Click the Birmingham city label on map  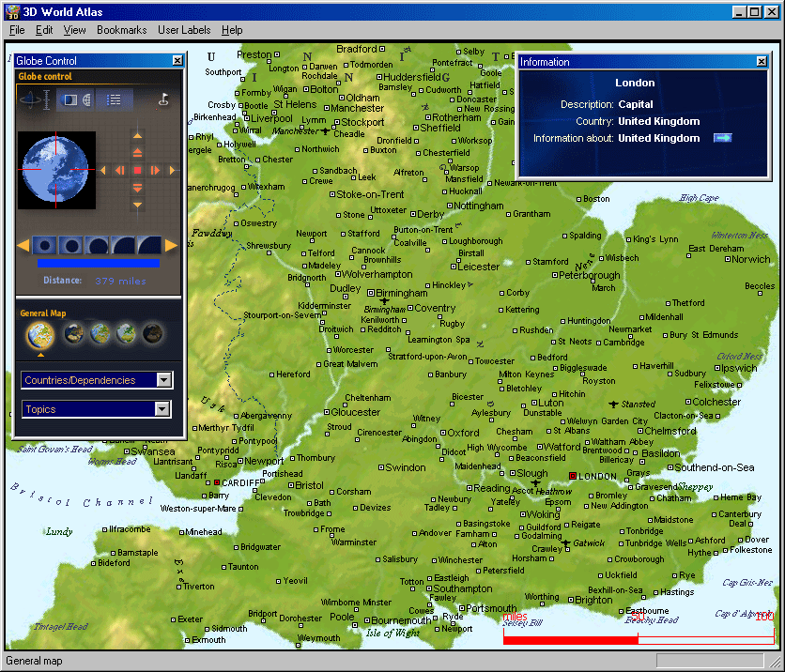click(x=402, y=293)
